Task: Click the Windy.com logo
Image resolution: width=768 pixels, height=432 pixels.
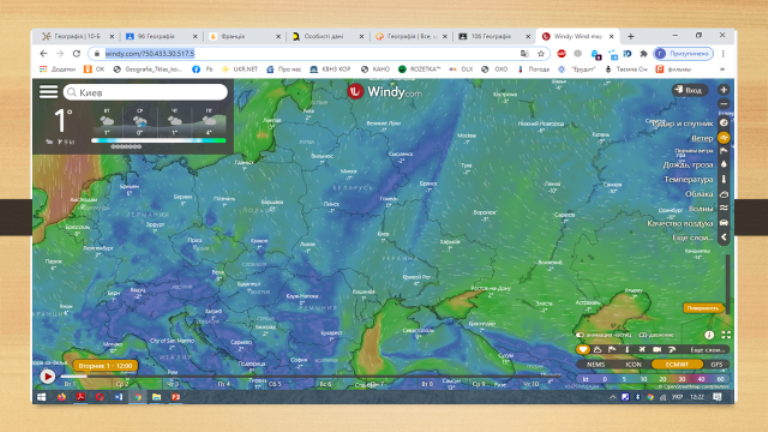Action: (384, 92)
